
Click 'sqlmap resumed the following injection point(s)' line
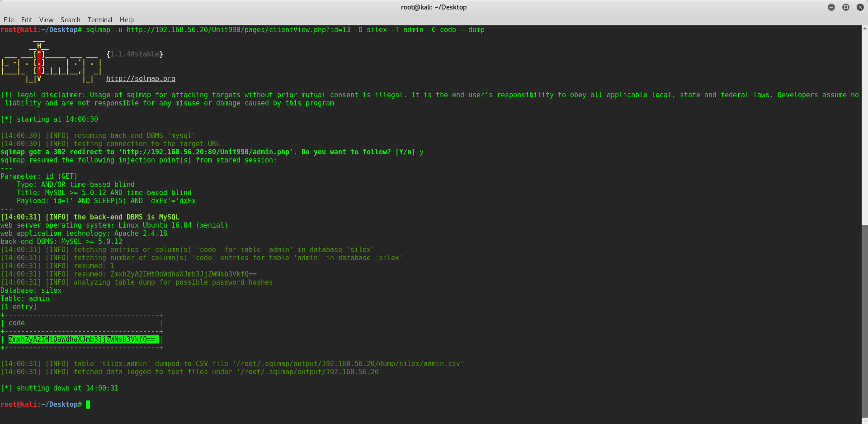tap(138, 160)
